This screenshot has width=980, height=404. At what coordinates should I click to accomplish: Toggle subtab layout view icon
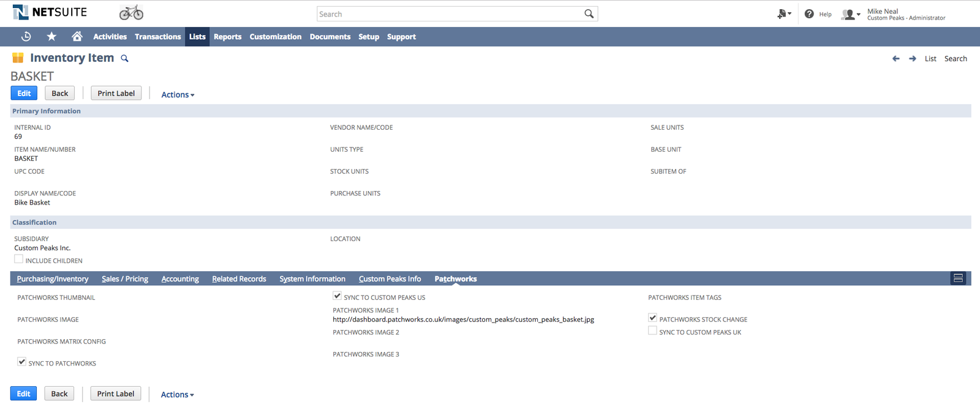pos(958,279)
